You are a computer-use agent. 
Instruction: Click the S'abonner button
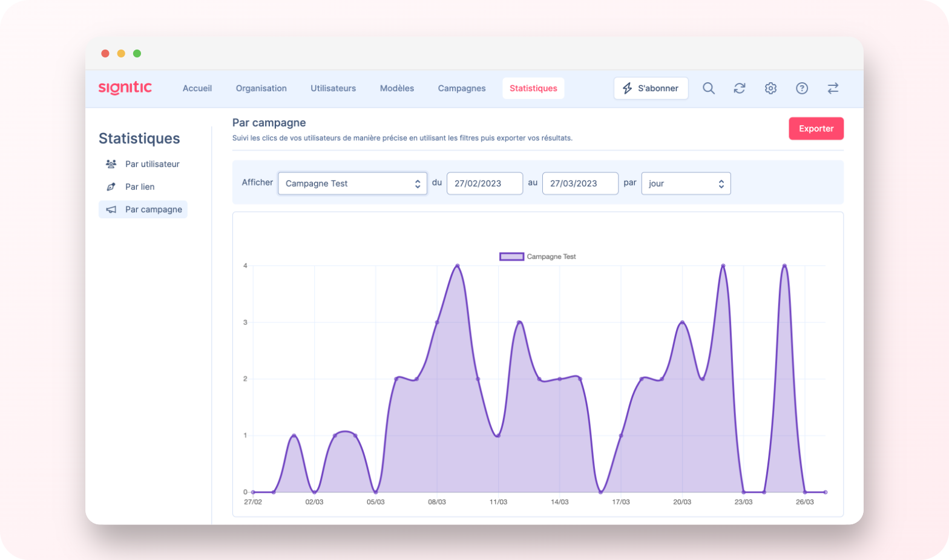[651, 88]
